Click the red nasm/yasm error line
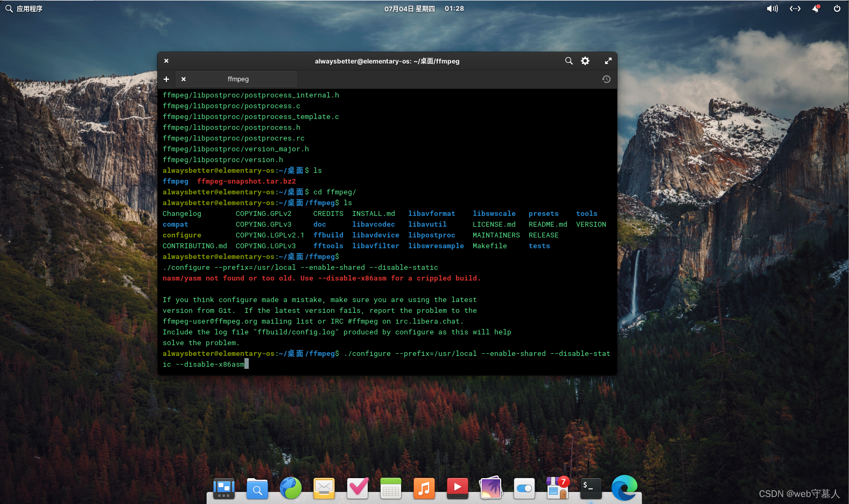The width and height of the screenshot is (849, 504). (321, 278)
